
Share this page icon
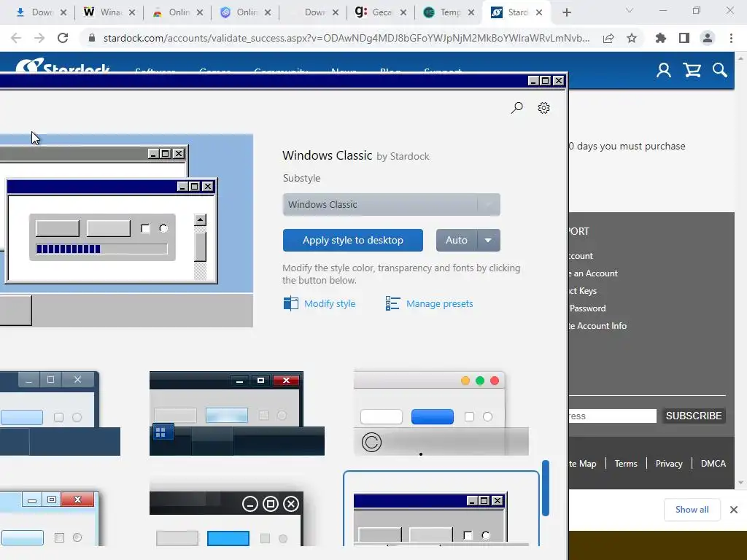point(608,38)
